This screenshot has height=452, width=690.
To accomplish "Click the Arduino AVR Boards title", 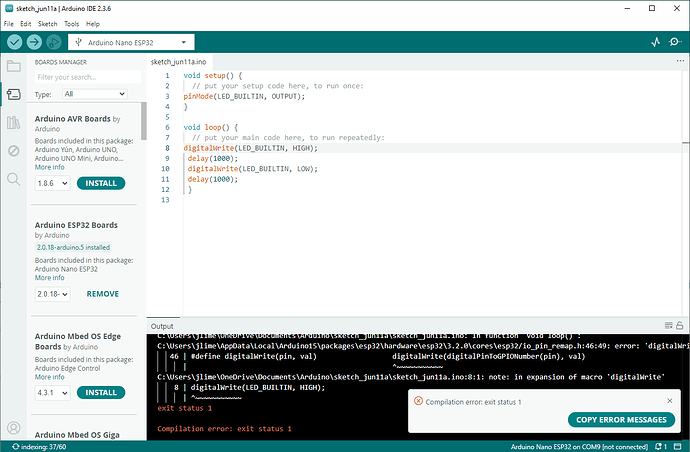I will click(73, 119).
